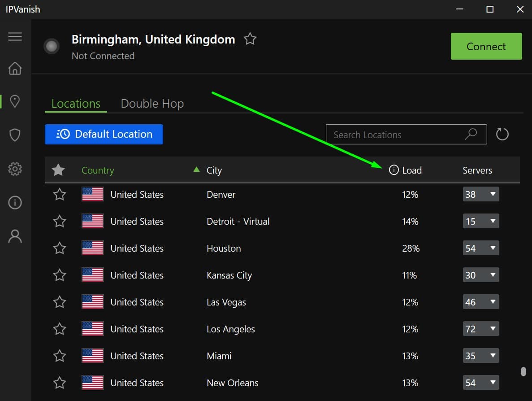532x401 pixels.
Task: Open the shield security sidebar icon
Action: (x=15, y=135)
